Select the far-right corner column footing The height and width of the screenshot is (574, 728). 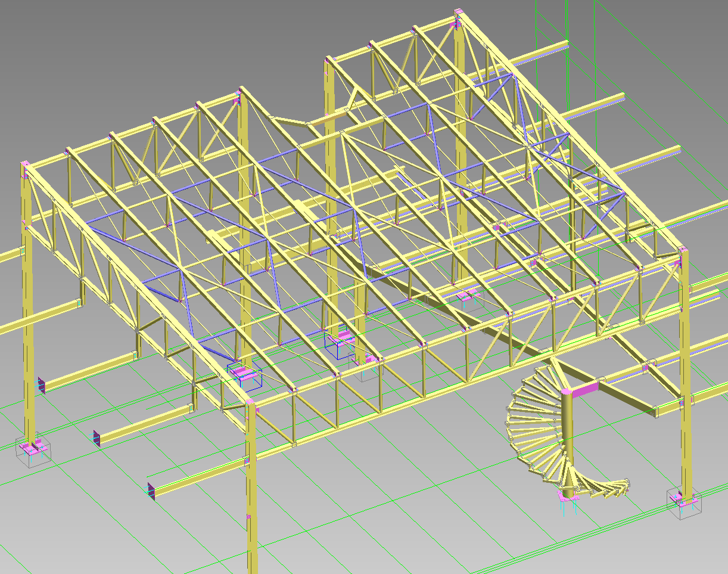[685, 500]
